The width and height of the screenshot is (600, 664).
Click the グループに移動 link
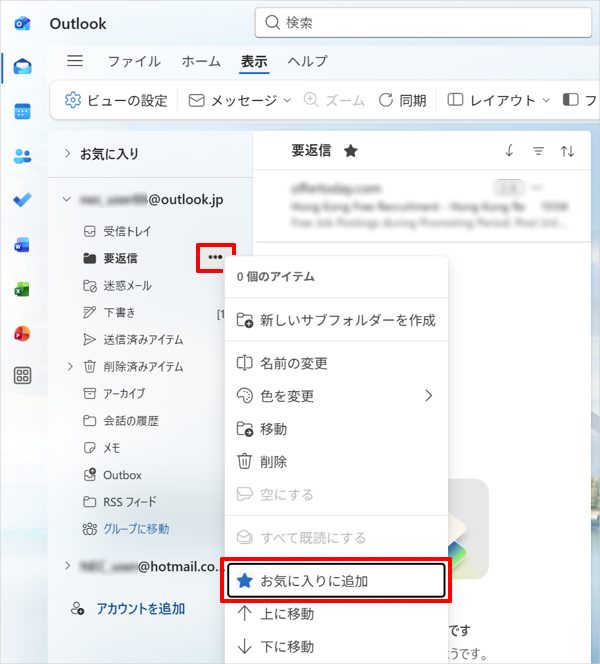(x=136, y=528)
